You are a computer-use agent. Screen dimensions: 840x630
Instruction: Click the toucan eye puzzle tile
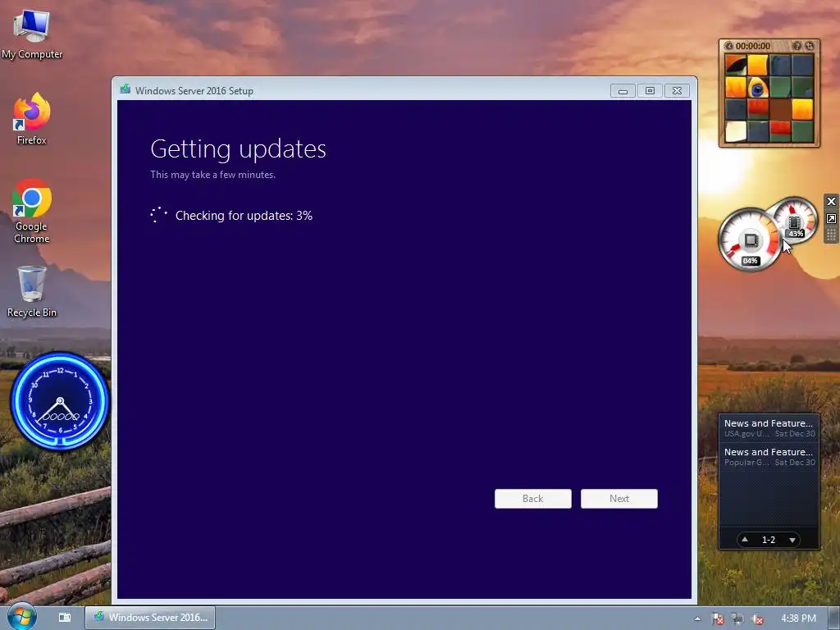pyautogui.click(x=758, y=88)
